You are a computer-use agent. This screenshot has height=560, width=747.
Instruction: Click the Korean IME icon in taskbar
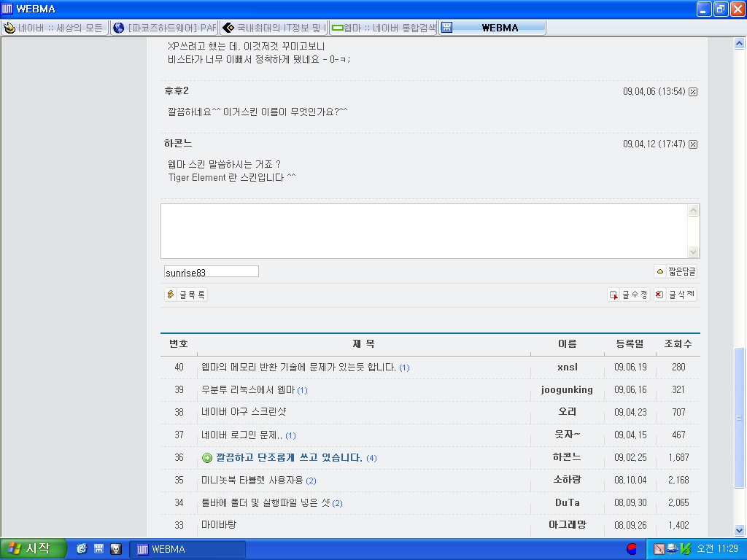click(x=632, y=549)
